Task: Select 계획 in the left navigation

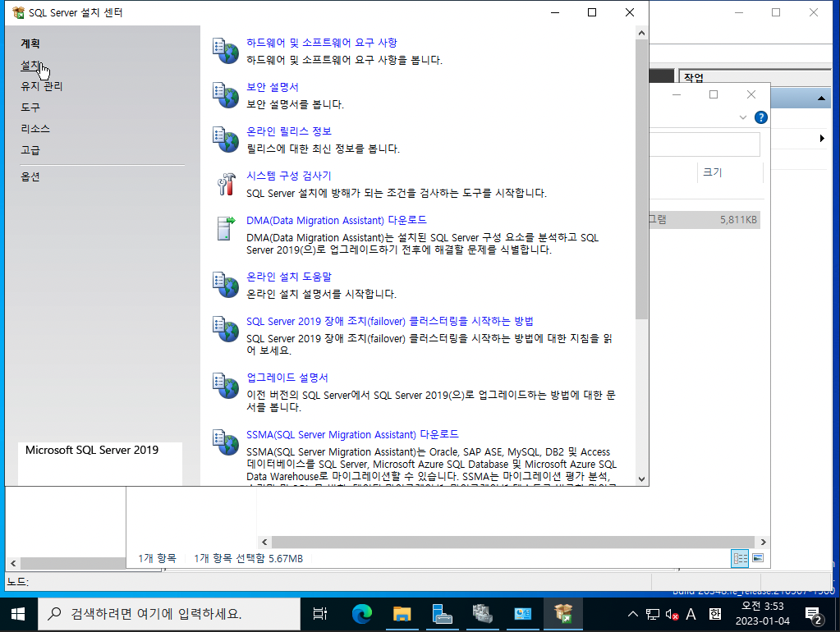Action: pyautogui.click(x=30, y=44)
